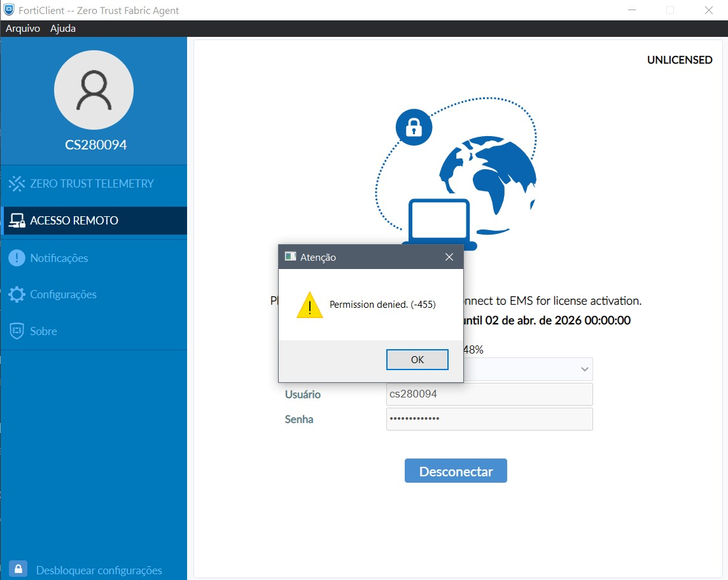This screenshot has width=728, height=580.
Task: Click the UNLICENSED status text
Action: (x=680, y=60)
